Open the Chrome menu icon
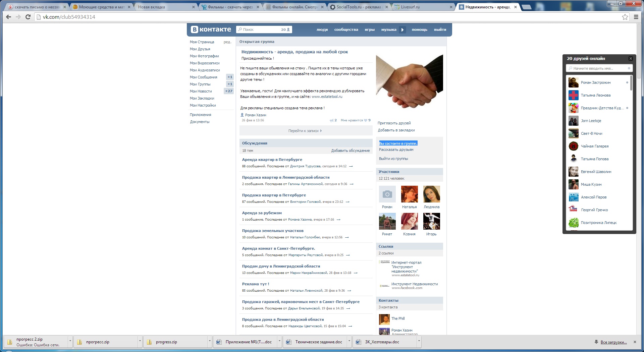This screenshot has height=352, width=644. (x=636, y=17)
